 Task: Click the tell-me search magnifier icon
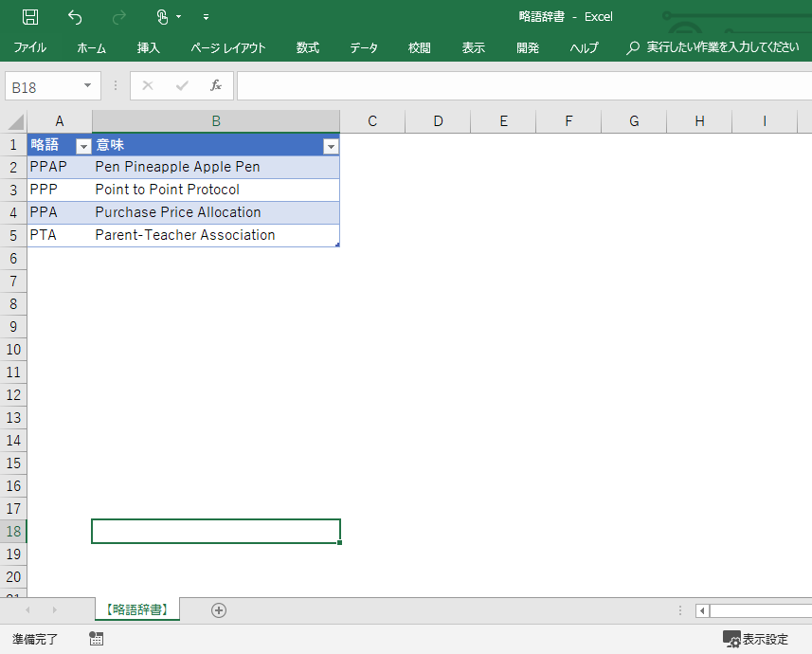(632, 48)
